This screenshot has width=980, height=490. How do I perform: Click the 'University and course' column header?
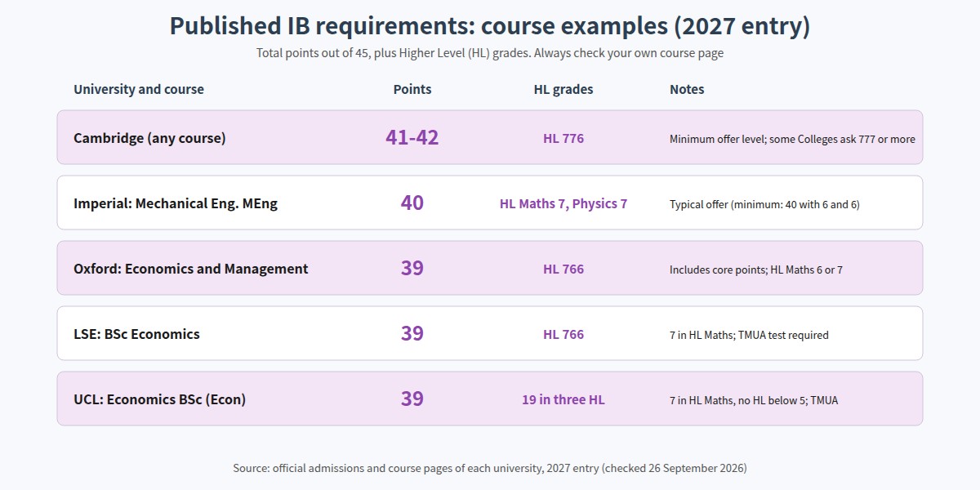pos(139,89)
